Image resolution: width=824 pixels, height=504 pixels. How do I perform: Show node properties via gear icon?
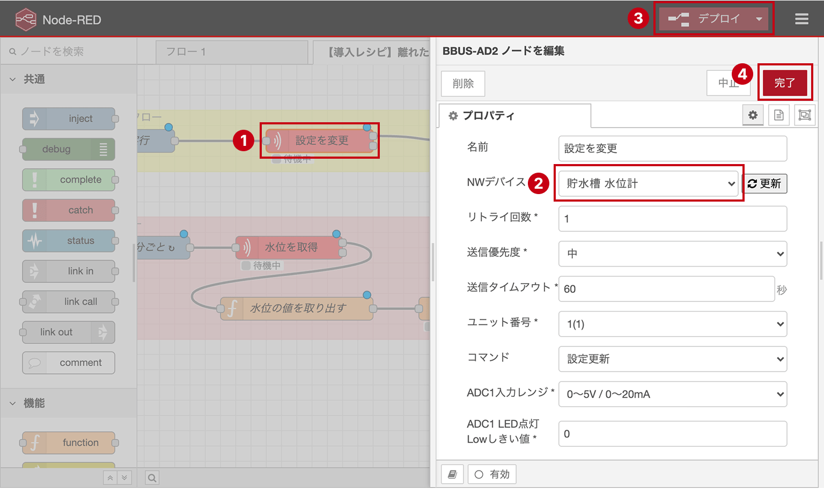tap(753, 115)
